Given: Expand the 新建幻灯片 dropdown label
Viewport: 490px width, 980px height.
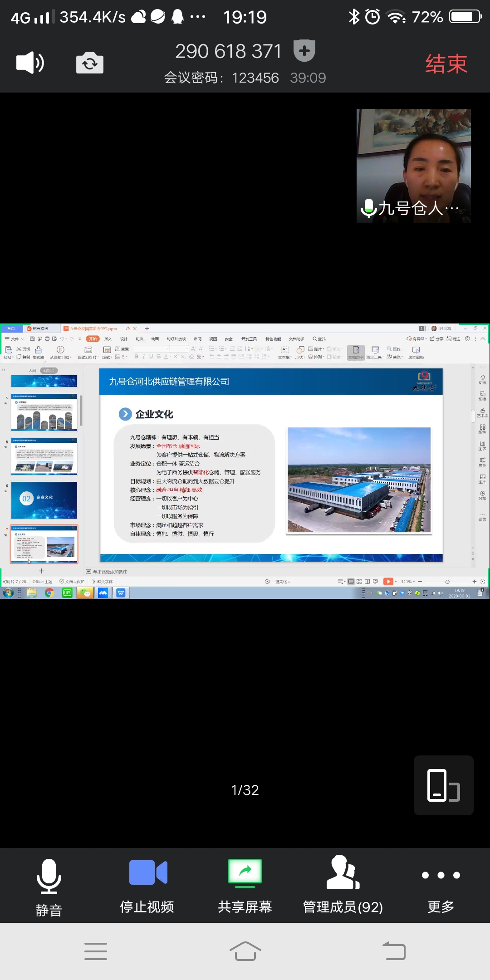Looking at the screenshot, I should coord(88,358).
